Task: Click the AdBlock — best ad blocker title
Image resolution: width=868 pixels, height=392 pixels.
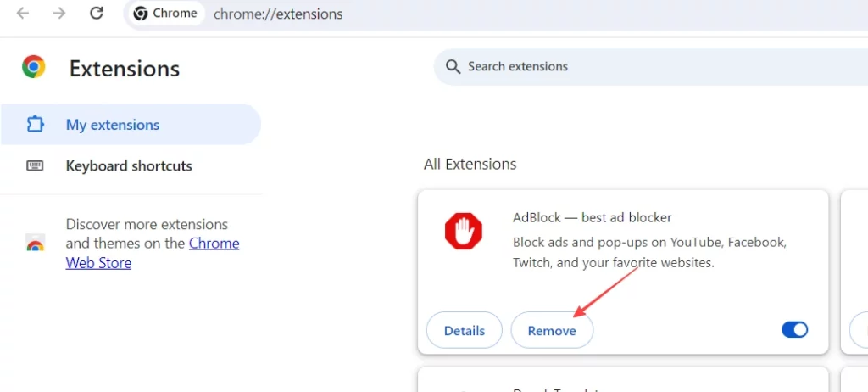Action: click(593, 217)
